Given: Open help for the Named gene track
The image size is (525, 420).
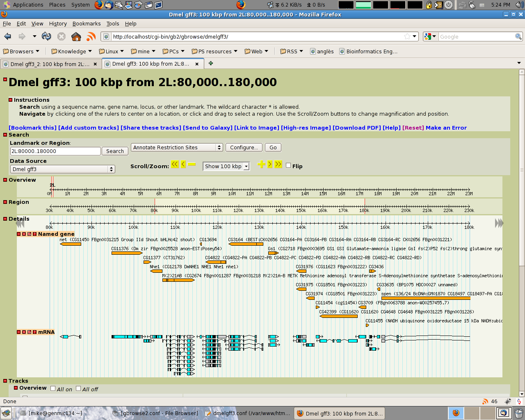Looking at the screenshot, I should (x=34, y=234).
